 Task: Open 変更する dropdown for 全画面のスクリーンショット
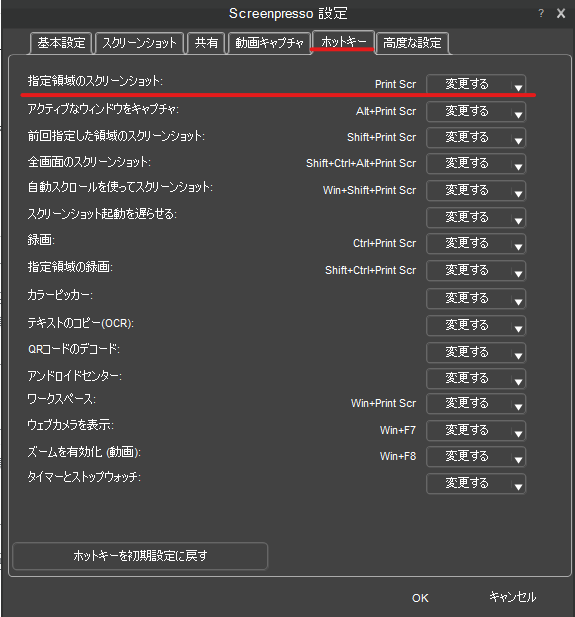[476, 163]
